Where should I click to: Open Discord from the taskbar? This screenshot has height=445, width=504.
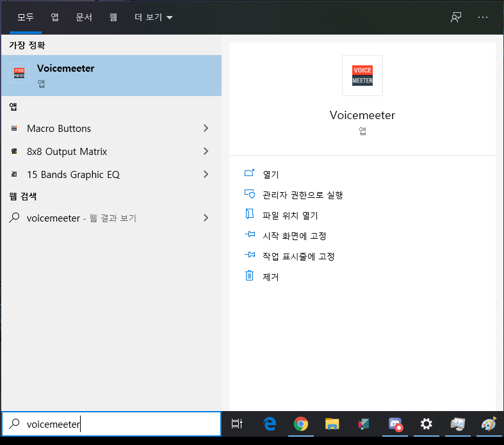click(394, 424)
